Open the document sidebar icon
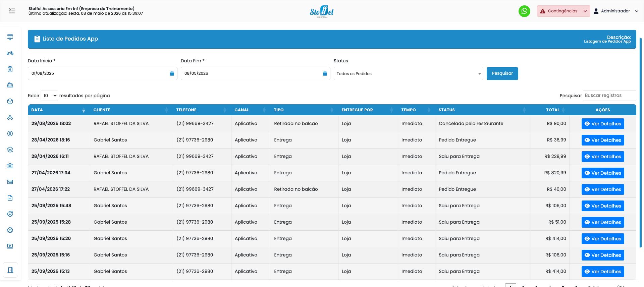The height and width of the screenshot is (287, 644). (x=10, y=198)
